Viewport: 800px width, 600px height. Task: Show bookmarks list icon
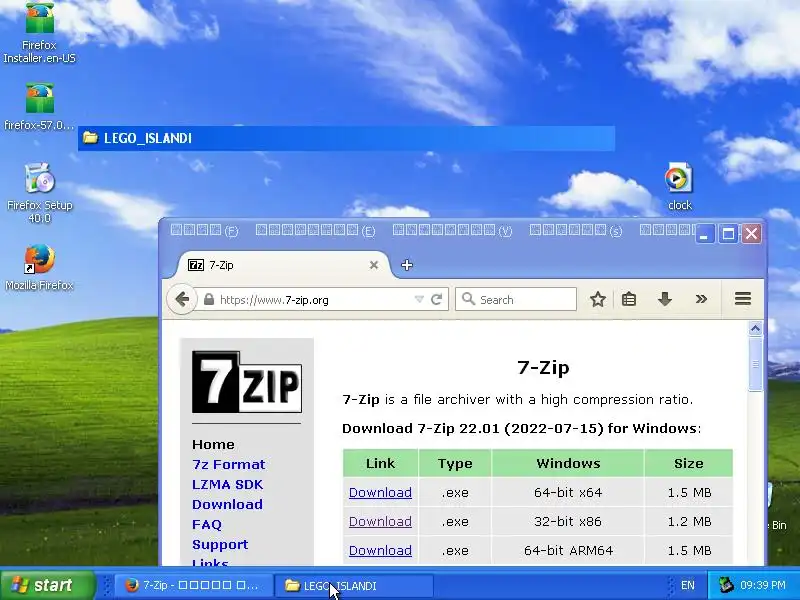(629, 299)
